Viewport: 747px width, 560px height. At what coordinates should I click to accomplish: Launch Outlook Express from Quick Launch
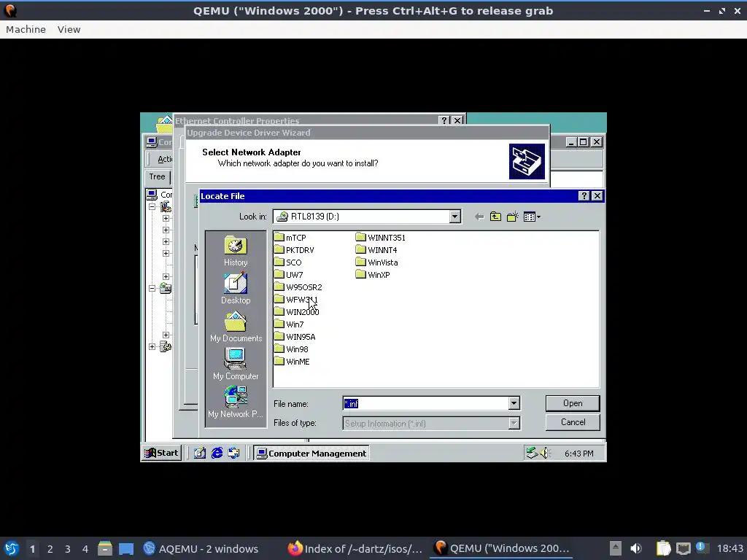(234, 453)
